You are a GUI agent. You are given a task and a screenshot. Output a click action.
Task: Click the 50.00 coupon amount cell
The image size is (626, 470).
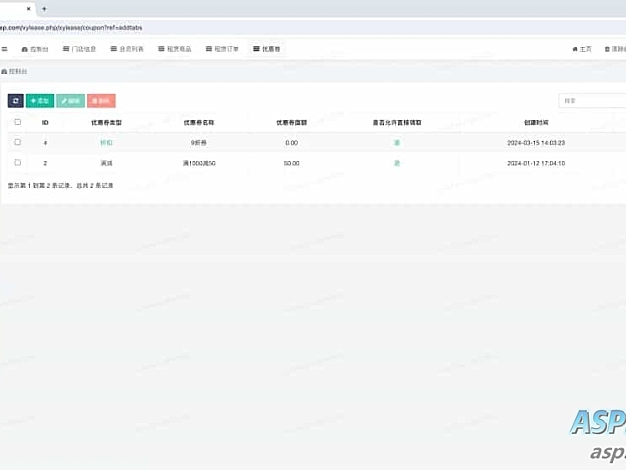click(291, 163)
